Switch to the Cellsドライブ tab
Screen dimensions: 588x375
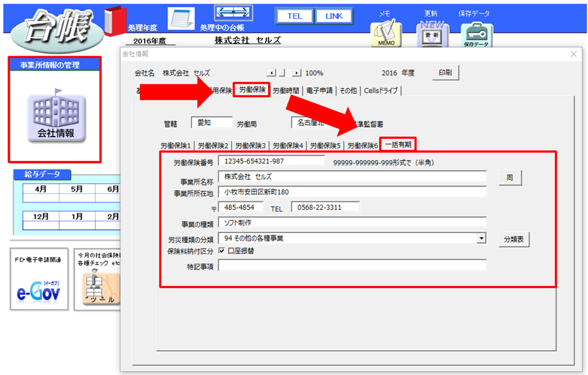[381, 91]
